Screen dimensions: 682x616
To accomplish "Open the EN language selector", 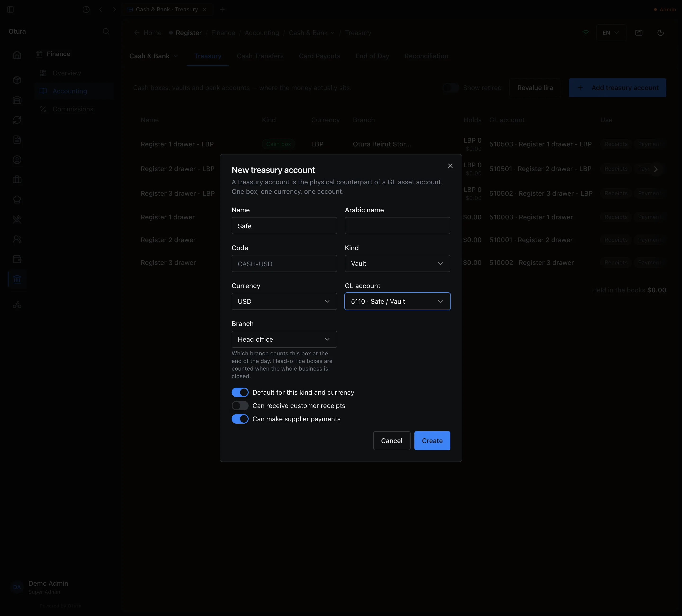I will click(611, 33).
